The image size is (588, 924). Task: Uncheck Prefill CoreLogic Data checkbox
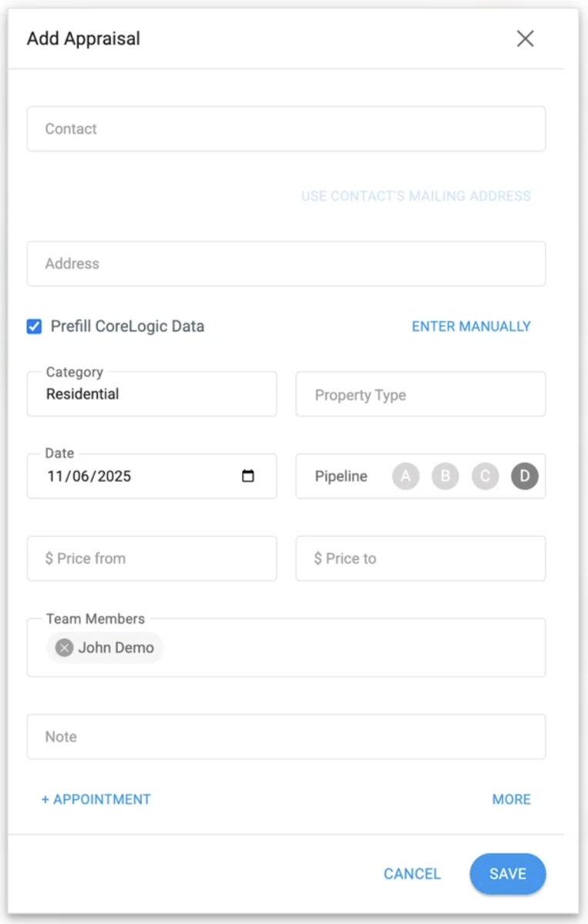[34, 326]
